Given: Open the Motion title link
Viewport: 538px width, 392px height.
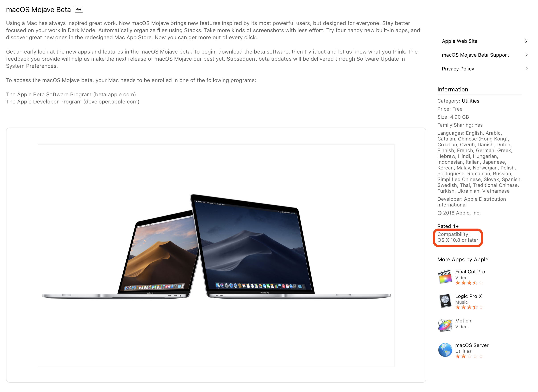Looking at the screenshot, I should pos(463,321).
